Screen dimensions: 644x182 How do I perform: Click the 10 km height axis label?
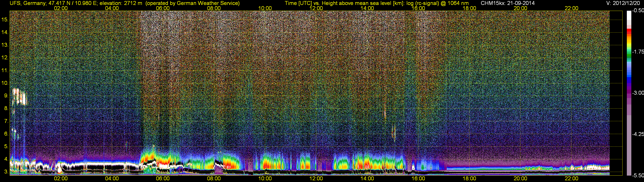(x=5, y=83)
